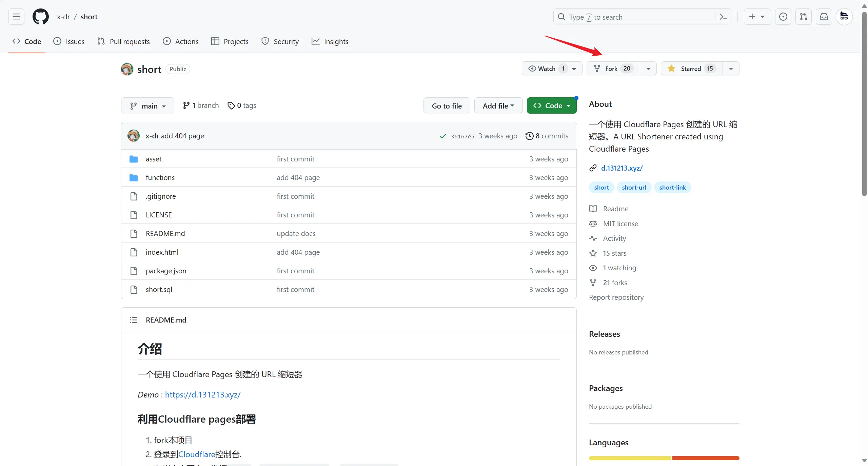Open the notifications inbox icon
This screenshot has height=466, width=868.
point(824,17)
